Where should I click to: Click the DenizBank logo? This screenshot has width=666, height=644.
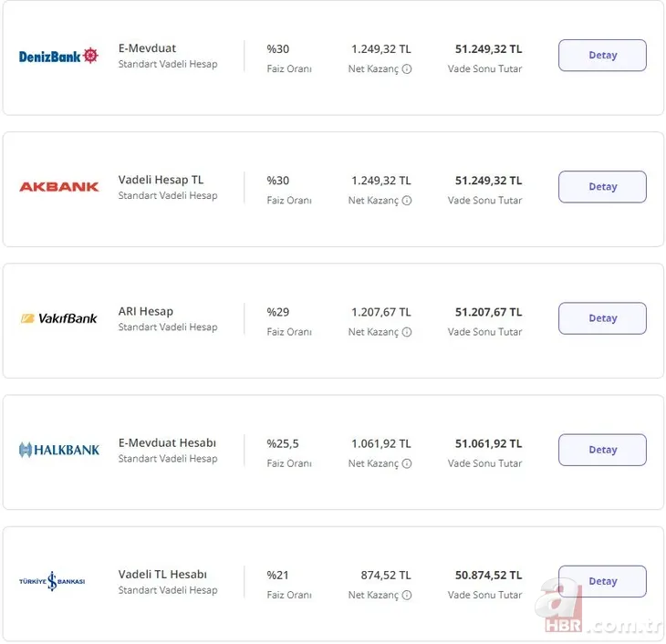pyautogui.click(x=58, y=56)
